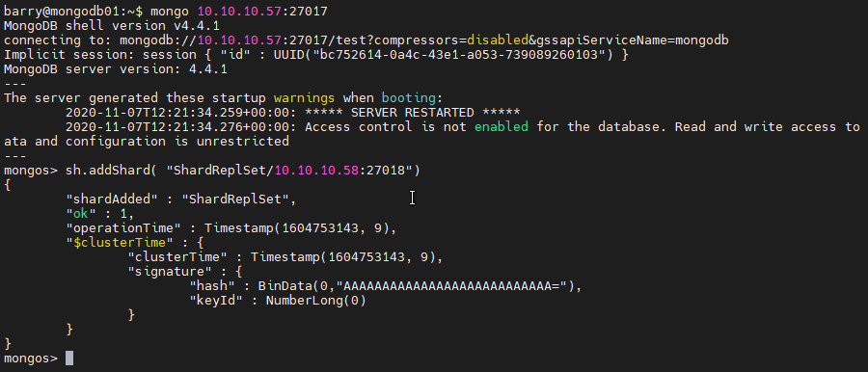Click the SERVER RESTARTED message line
868x372 pixels.
point(293,113)
